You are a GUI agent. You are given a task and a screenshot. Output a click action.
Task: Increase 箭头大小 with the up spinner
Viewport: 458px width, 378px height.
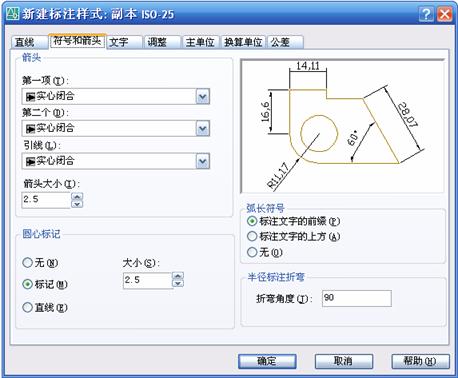77,196
